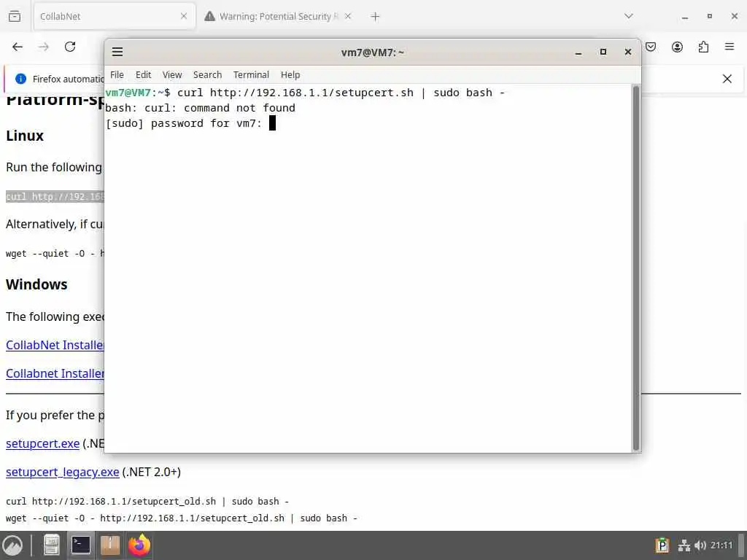Click 'bash: curl: command not found' line
747x560 pixels.
click(x=200, y=108)
